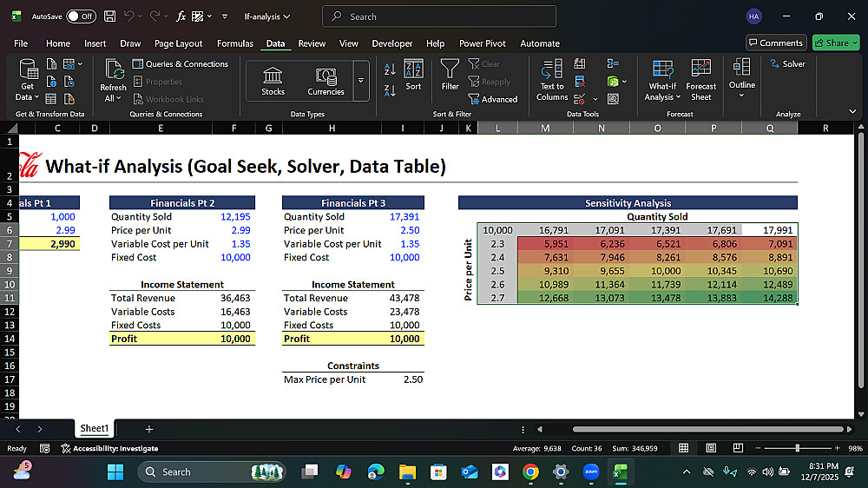
Task: Click the horizontal scrollbar
Action: click(707, 429)
